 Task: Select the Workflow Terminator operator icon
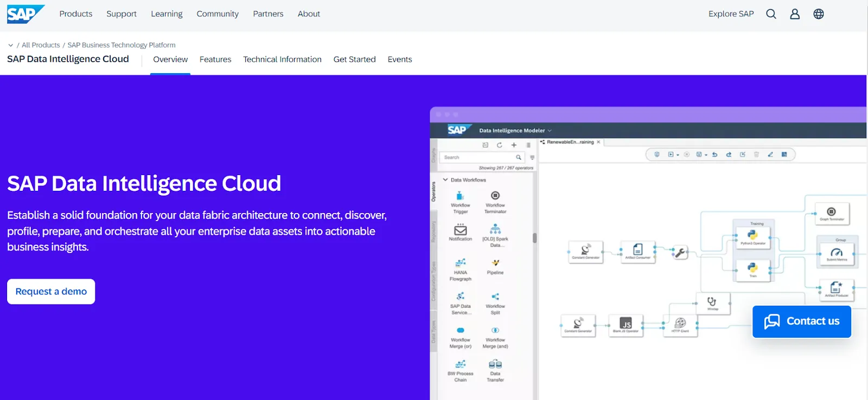(495, 196)
